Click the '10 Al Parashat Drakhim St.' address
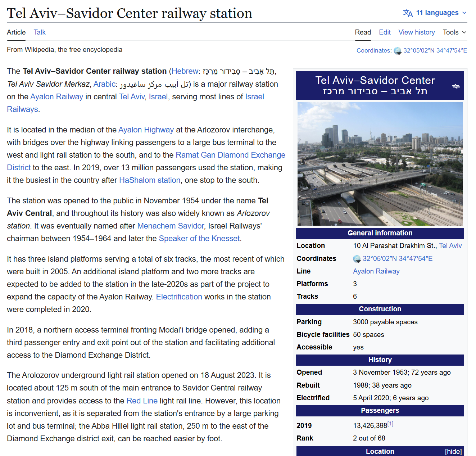The height and width of the screenshot is (456, 476). pos(395,246)
